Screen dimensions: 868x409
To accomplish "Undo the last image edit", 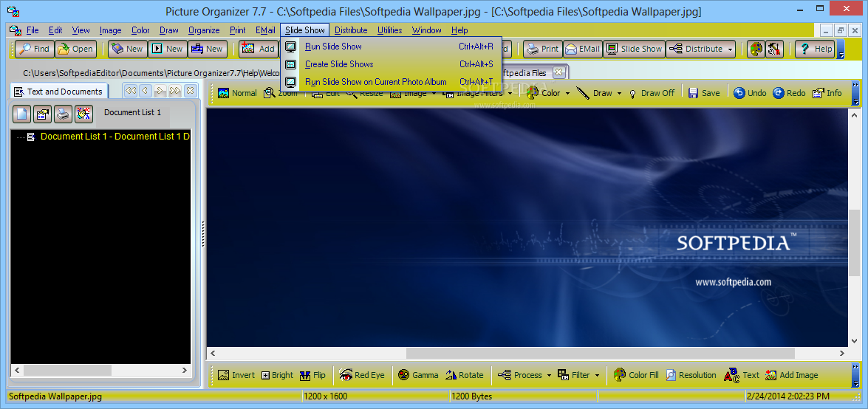I will coord(750,93).
